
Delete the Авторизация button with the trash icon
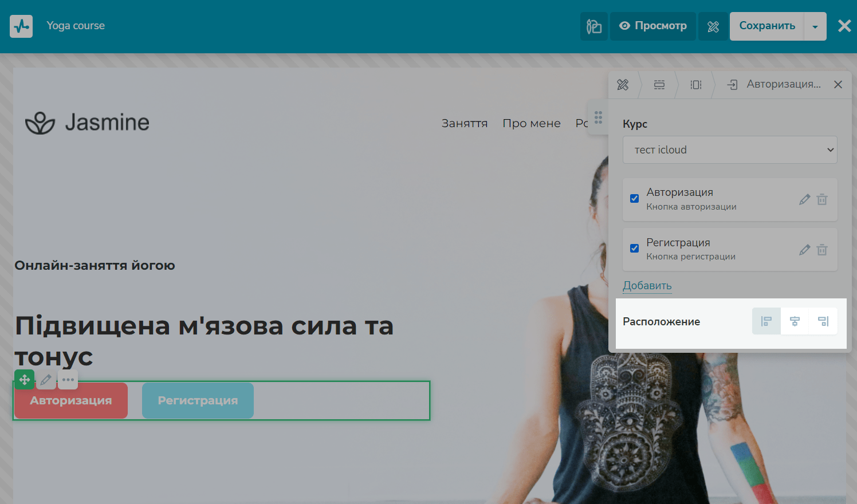822,199
